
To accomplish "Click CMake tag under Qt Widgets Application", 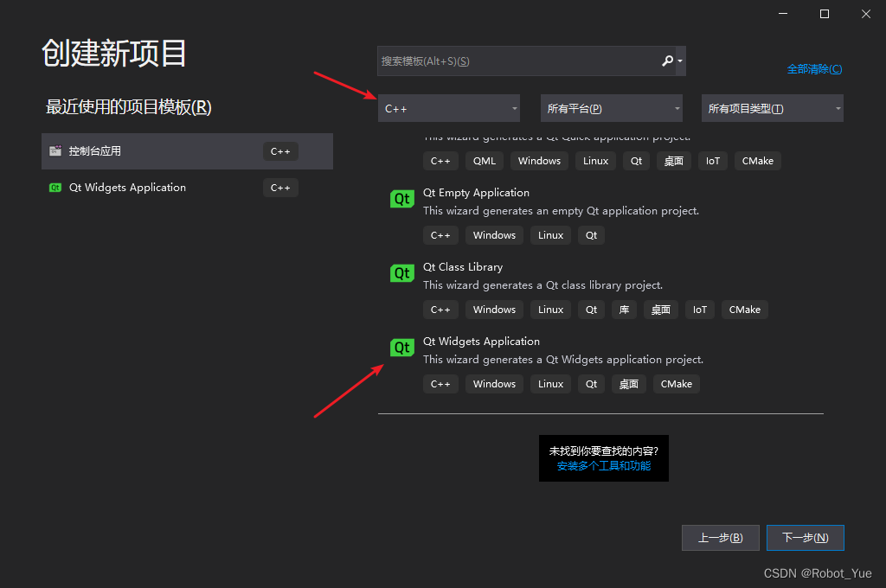I will click(x=677, y=384).
